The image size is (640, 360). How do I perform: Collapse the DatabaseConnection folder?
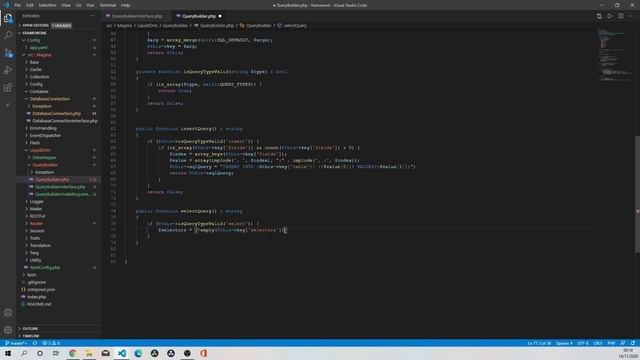tap(50, 99)
